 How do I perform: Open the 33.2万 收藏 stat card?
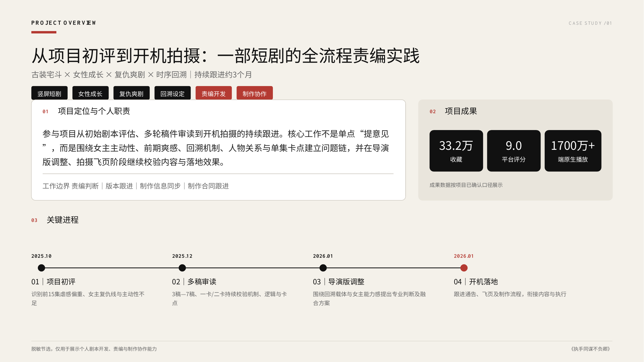(456, 151)
